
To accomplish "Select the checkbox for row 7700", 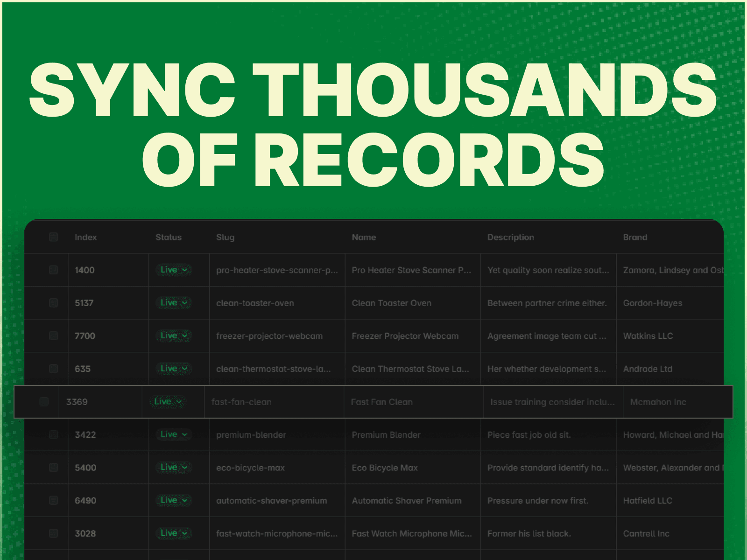I will tap(54, 336).
